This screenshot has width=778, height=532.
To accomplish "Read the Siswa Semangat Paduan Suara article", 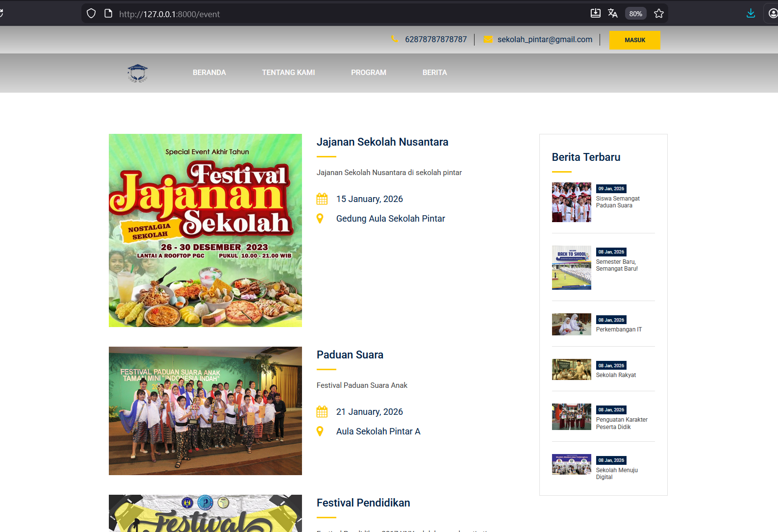I will (x=618, y=202).
